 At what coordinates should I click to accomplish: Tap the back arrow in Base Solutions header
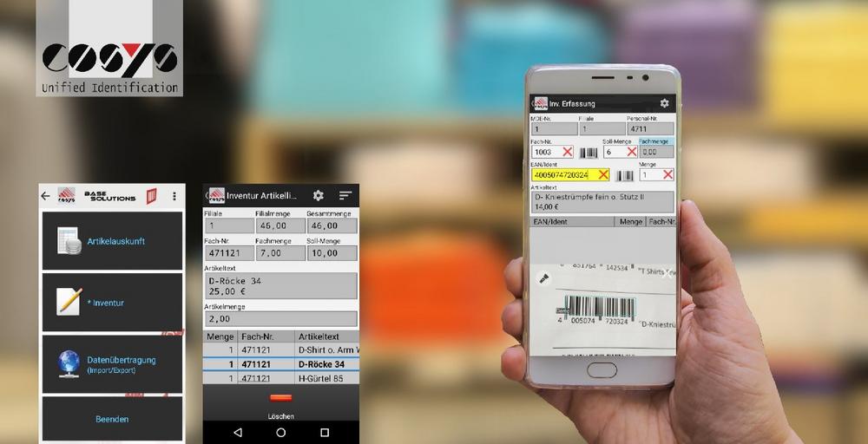46,196
